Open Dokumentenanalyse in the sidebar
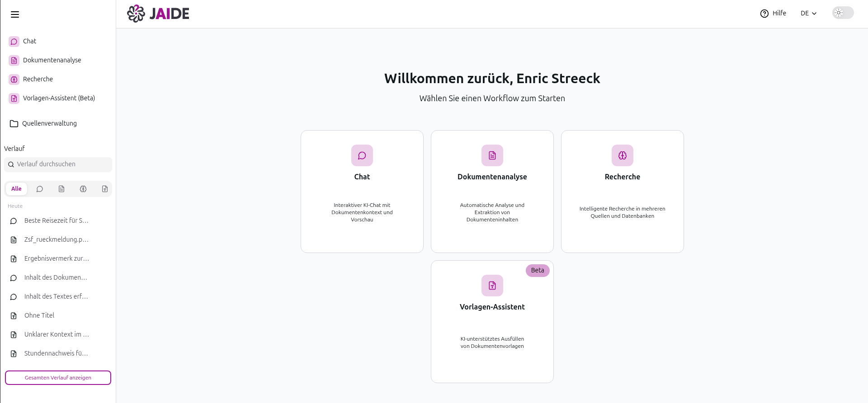868x403 pixels. click(52, 60)
